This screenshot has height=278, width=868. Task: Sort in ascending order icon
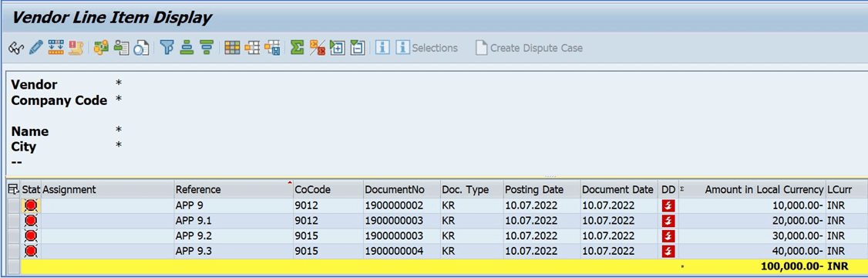[187, 48]
